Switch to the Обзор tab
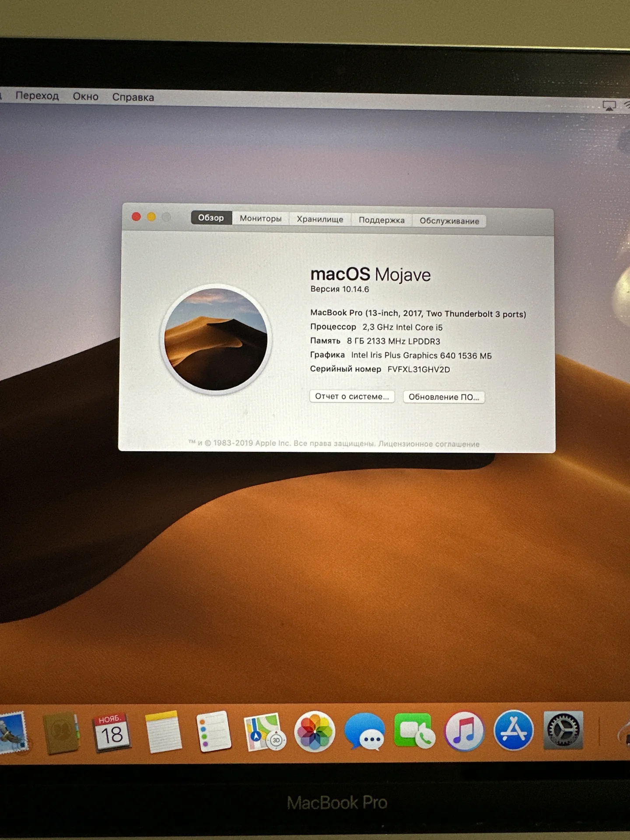The width and height of the screenshot is (630, 840). 211,217
